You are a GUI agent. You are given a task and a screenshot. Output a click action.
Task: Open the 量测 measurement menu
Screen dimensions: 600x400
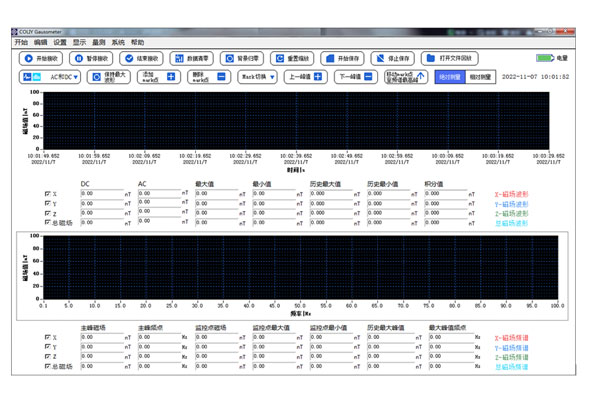(x=99, y=43)
